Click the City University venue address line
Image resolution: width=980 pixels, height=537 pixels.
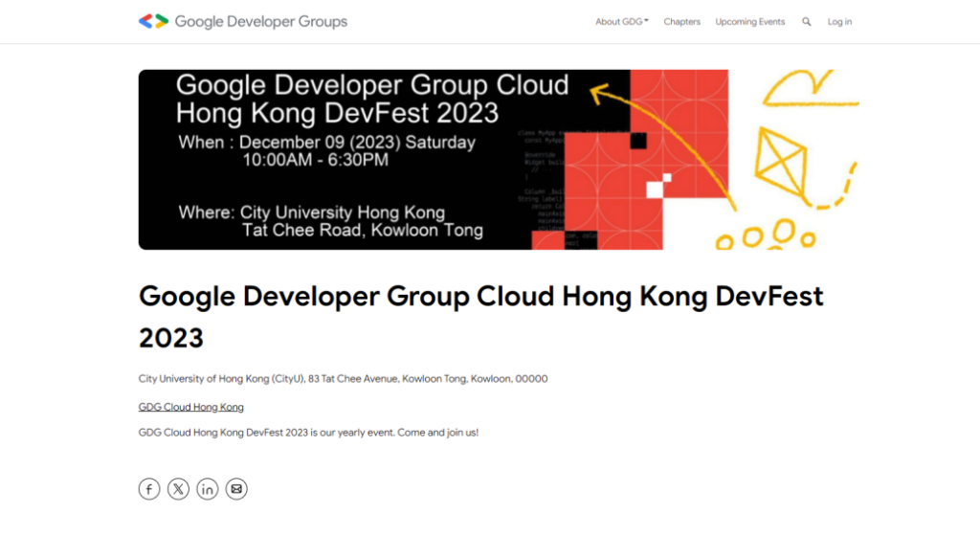click(343, 379)
